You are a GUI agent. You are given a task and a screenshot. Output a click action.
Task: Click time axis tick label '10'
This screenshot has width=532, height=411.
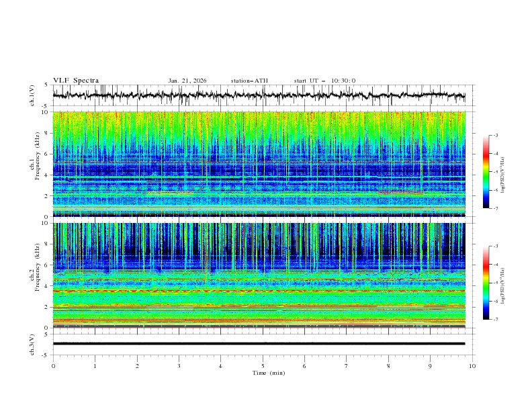[472, 366]
